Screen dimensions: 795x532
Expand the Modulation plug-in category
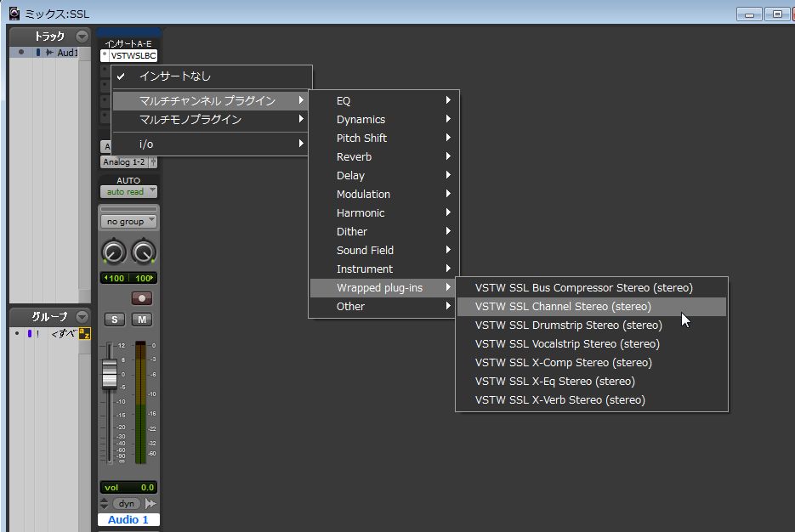383,194
